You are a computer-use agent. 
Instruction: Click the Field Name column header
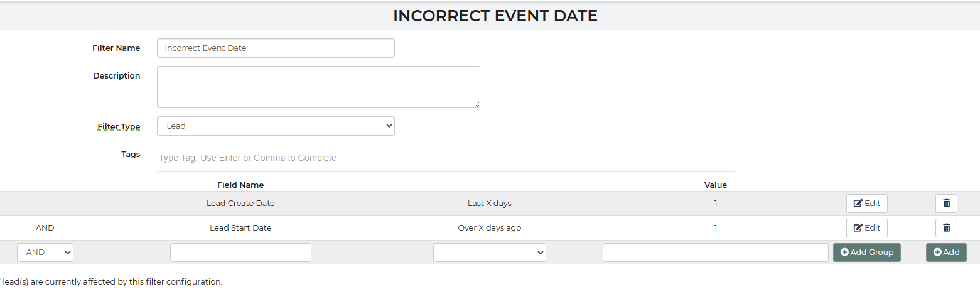click(x=240, y=185)
